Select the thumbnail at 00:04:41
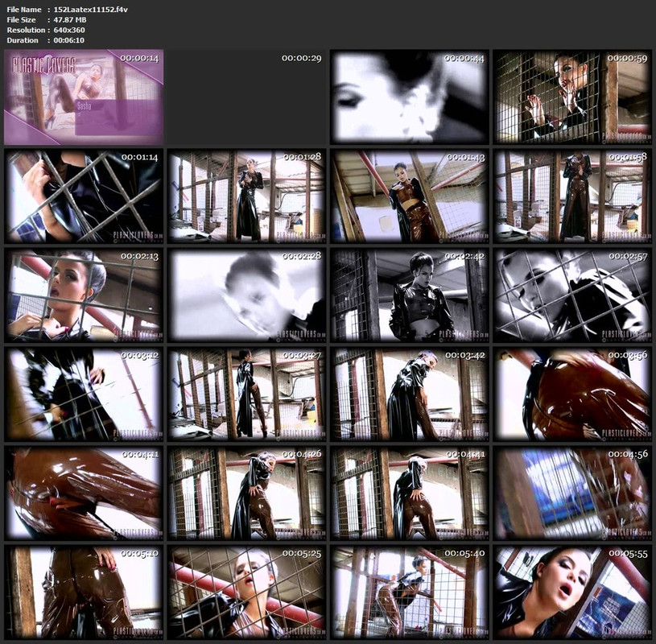The width and height of the screenshot is (656, 644). tap(409, 493)
